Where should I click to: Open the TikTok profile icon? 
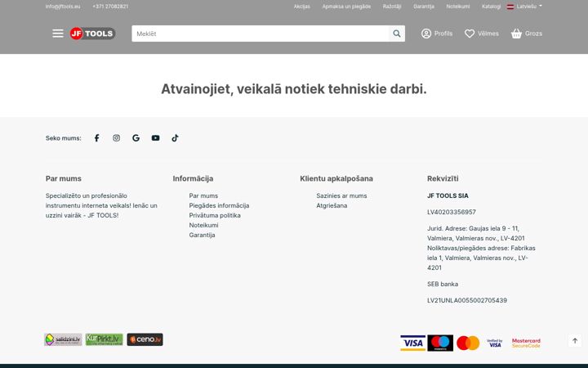pos(175,138)
